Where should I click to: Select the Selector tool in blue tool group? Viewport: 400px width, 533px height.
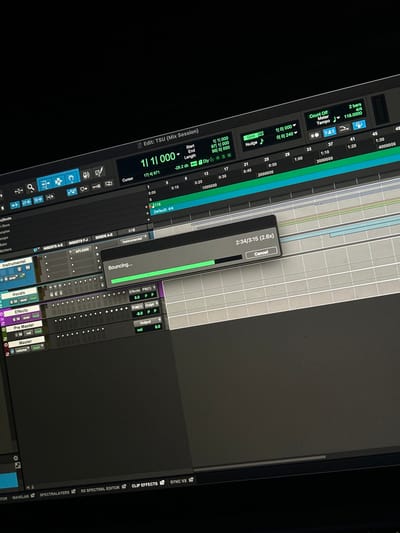click(x=58, y=181)
